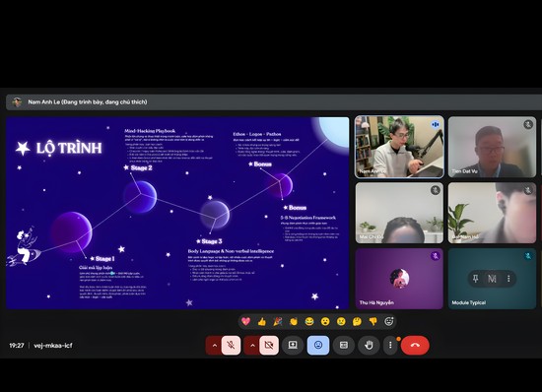Screen dimensions: 542x392
Task: Send a crying face reaction
Action: point(341,321)
